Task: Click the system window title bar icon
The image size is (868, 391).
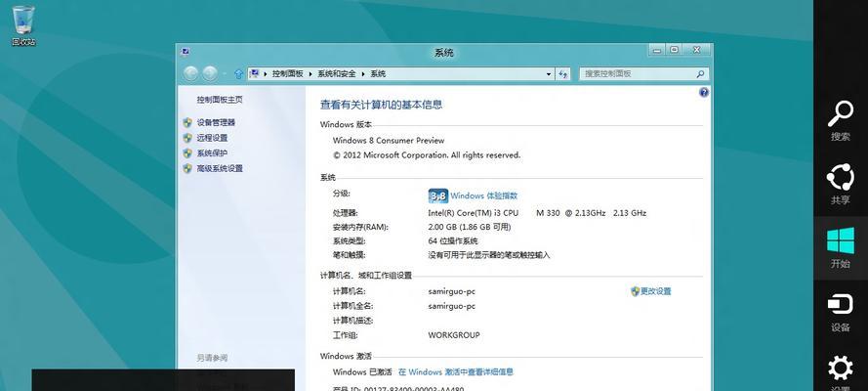Action: (x=185, y=52)
